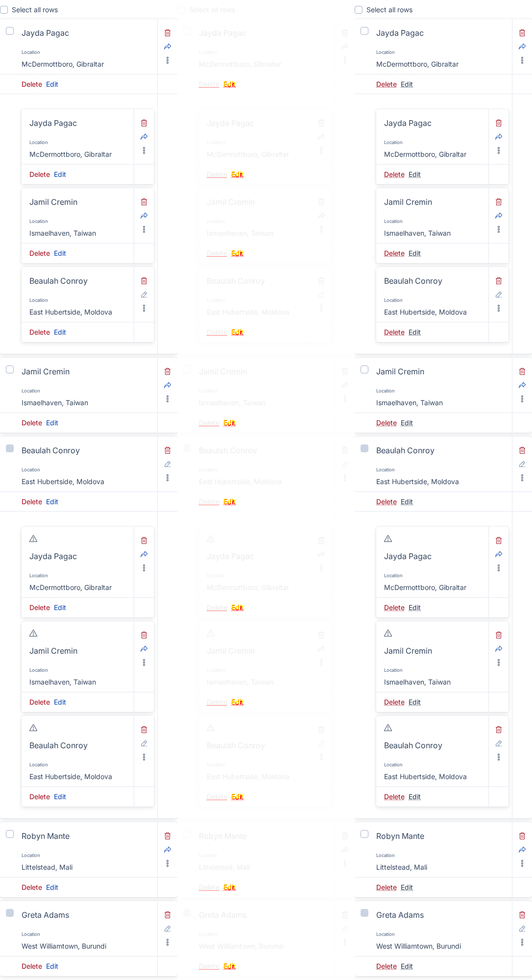Viewport: 532px width, 980px height.
Task: Click the trash icon on the Greta Adams row, right panel
Action: click(x=522, y=915)
